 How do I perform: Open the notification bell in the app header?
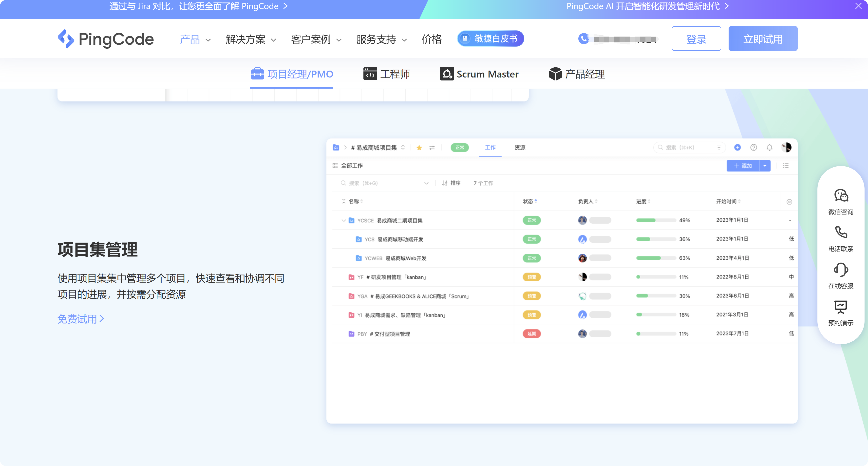(770, 147)
